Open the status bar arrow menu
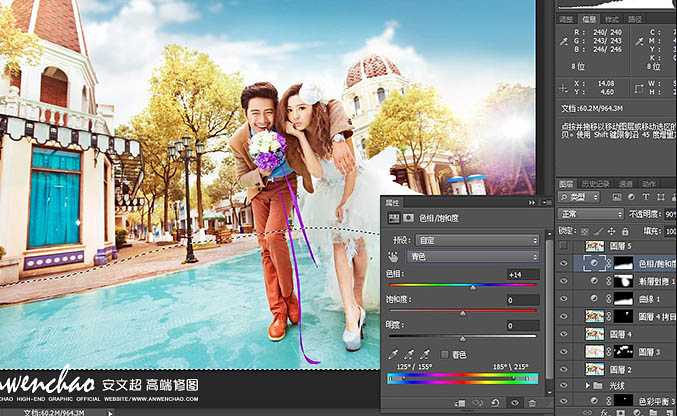This screenshot has width=677, height=416. pyautogui.click(x=110, y=413)
